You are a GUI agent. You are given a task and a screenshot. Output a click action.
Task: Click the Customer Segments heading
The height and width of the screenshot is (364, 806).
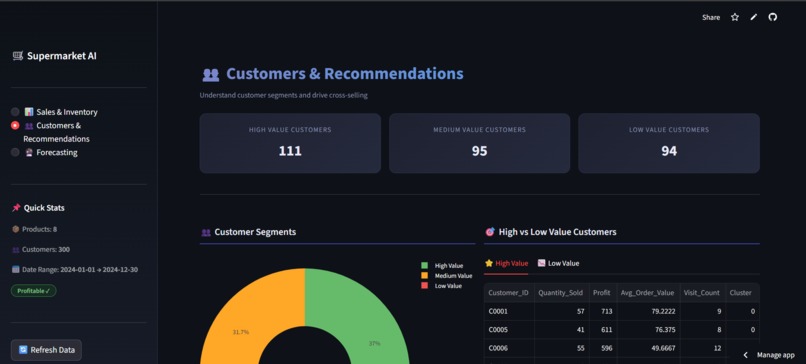[255, 232]
